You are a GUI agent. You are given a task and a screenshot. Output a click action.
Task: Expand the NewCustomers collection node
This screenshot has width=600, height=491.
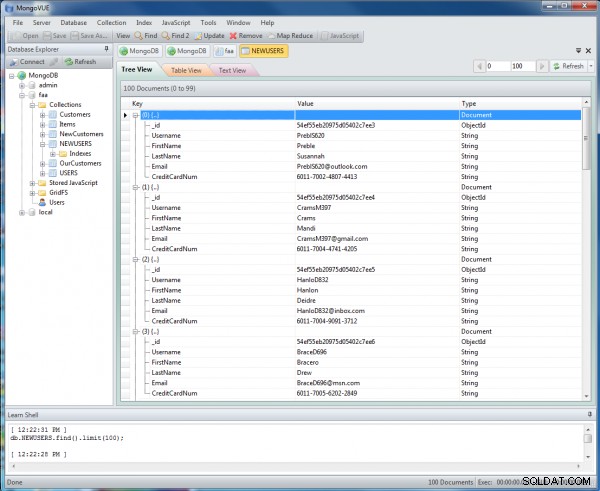(x=42, y=134)
